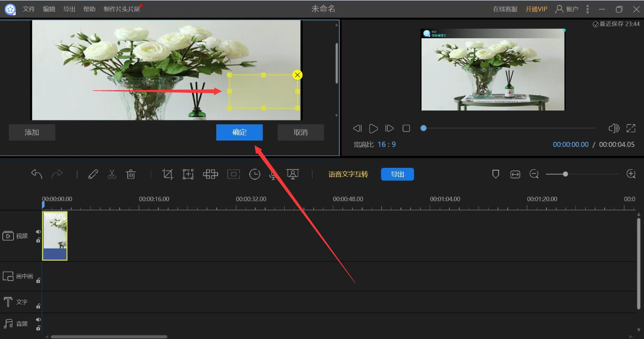Image resolution: width=644 pixels, height=339 pixels.
Task: Open the 帮助 menu
Action: [x=89, y=9]
